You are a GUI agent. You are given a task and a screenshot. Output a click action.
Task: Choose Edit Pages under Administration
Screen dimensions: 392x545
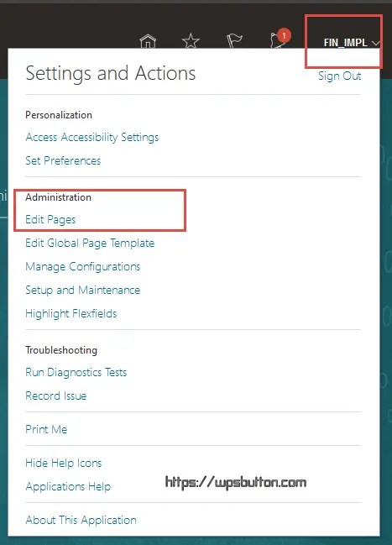tap(50, 220)
